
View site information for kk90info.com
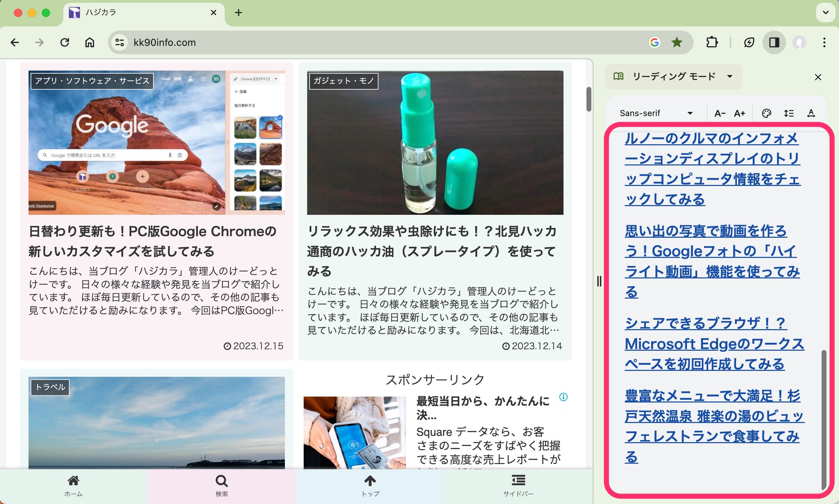pos(120,42)
